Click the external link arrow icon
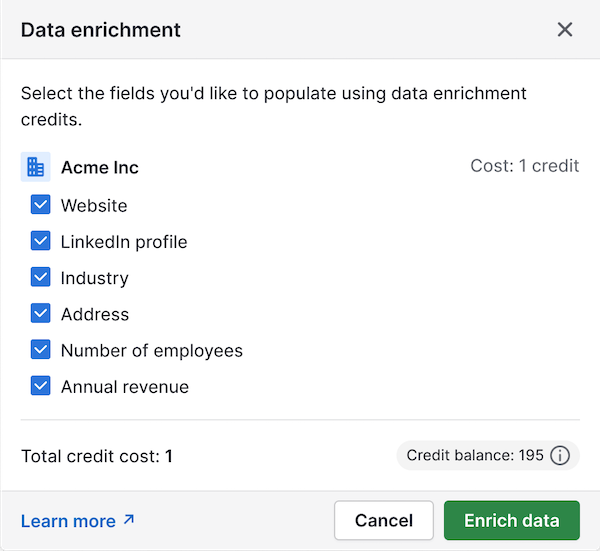This screenshot has height=551, width=600. (128, 520)
